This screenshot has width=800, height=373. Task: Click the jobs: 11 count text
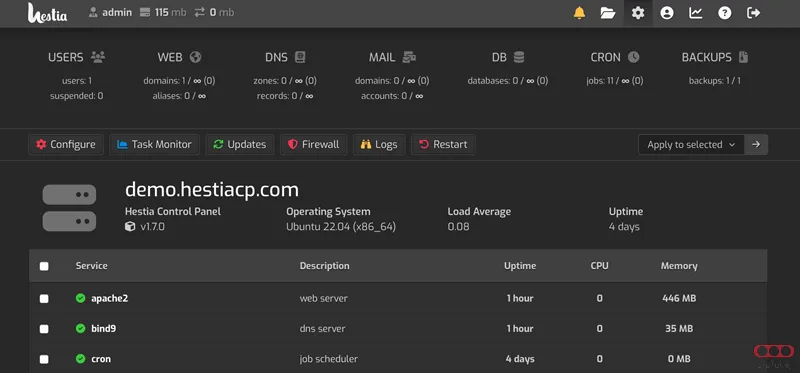615,81
